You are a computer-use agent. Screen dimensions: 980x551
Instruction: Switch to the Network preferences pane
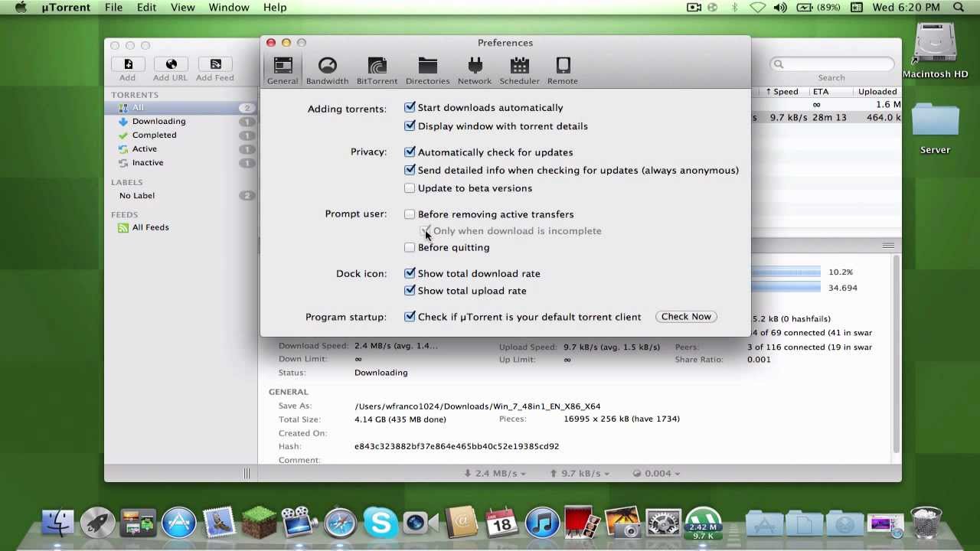[475, 70]
